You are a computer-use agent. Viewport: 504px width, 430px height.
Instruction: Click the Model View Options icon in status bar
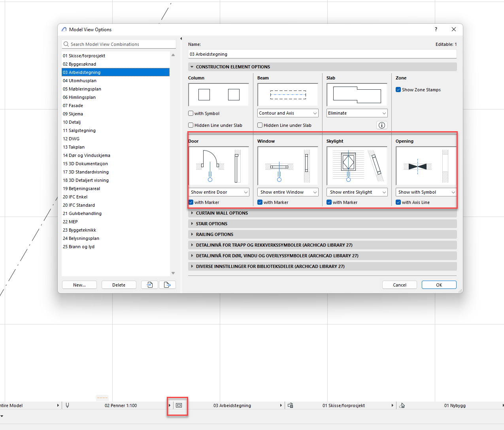179,405
